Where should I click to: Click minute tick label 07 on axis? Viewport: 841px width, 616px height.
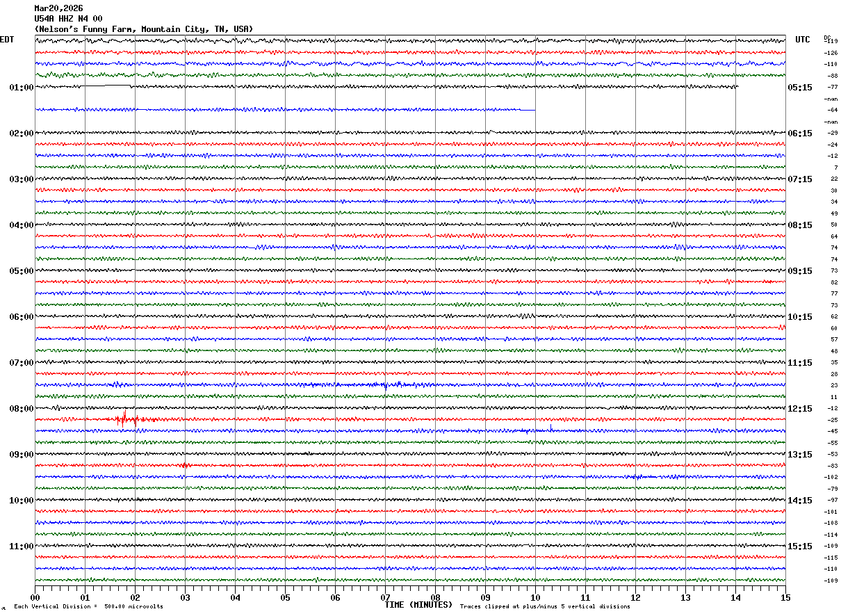pos(385,597)
